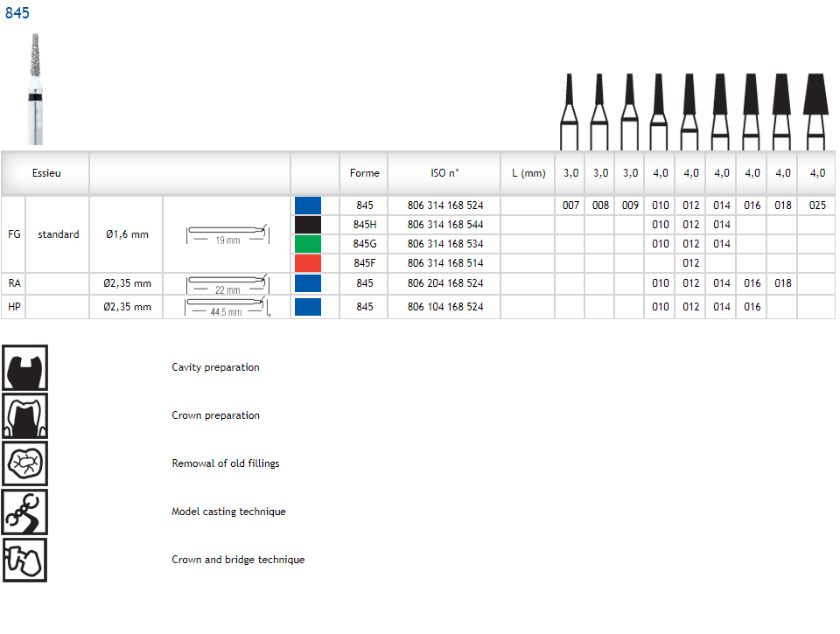Screen dimensions: 840x634
Task: Click the Crown preparation icon
Action: tap(25, 415)
